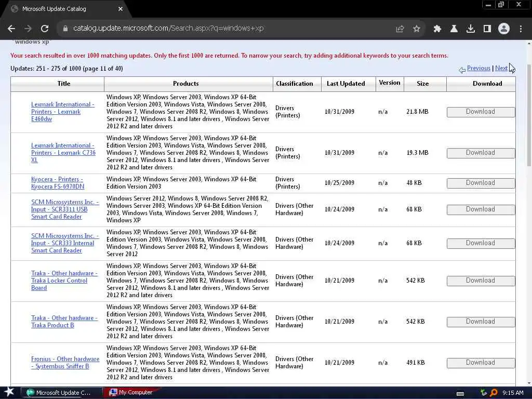Open the Kyocera FS-6970DN update link
The image size is (532, 399).
57,183
